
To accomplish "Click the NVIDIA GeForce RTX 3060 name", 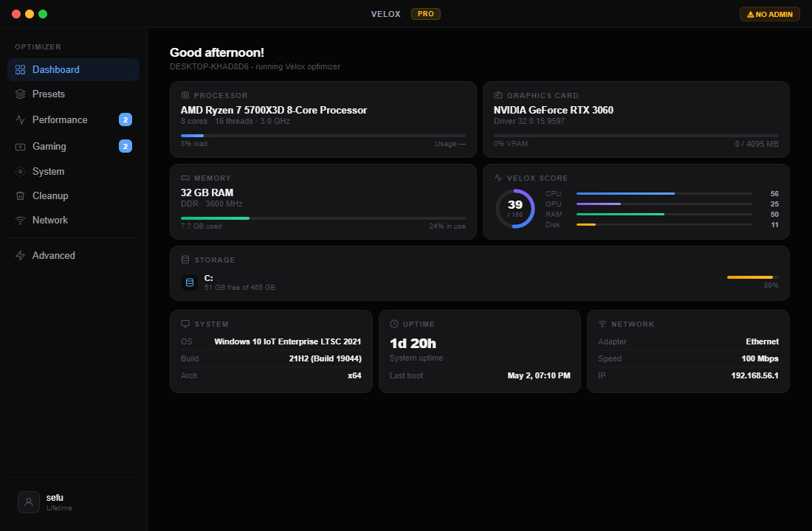I will click(x=553, y=110).
